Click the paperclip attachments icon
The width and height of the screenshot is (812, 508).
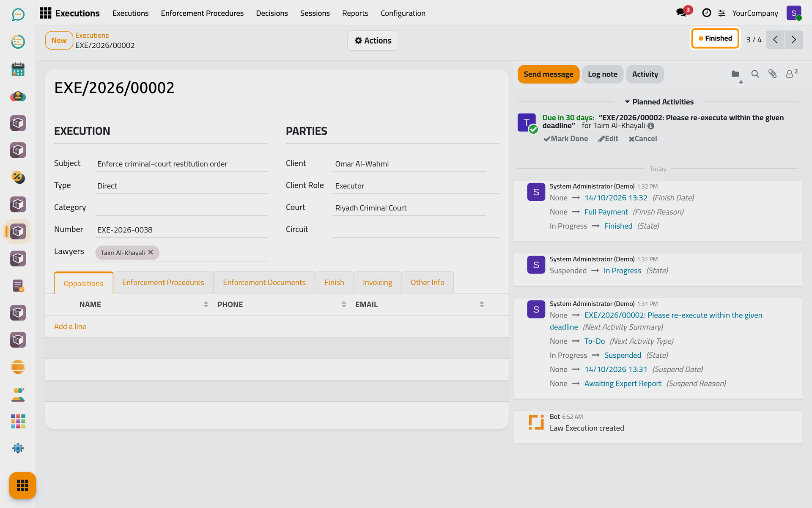773,74
